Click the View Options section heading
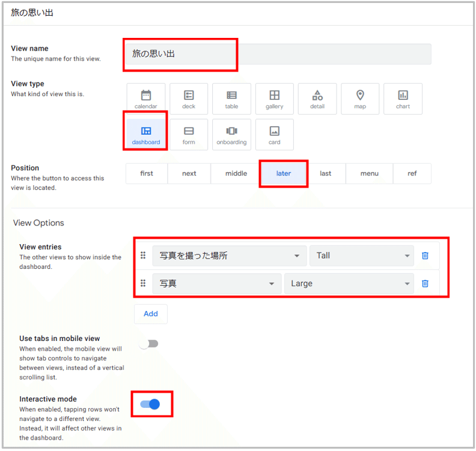Image resolution: width=476 pixels, height=451 pixels. click(x=38, y=223)
